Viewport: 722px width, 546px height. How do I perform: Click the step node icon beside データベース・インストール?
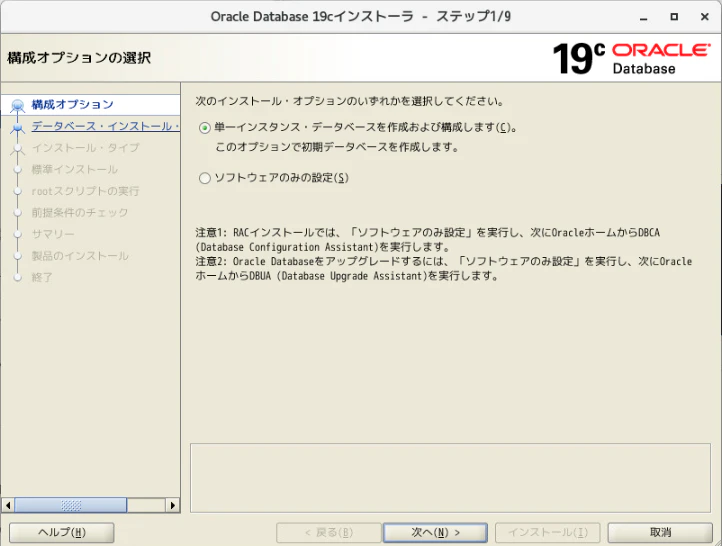pyautogui.click(x=17, y=128)
